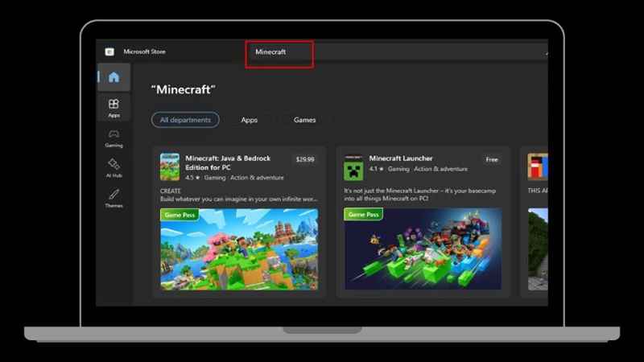Click the Microsoft Store logo icon
644x362 pixels.
point(109,51)
